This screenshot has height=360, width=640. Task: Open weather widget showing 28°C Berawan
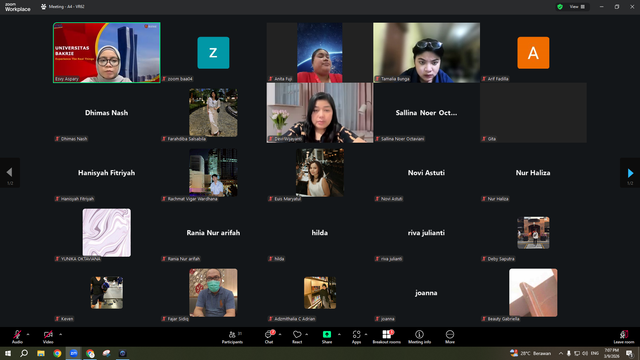pyautogui.click(x=530, y=353)
